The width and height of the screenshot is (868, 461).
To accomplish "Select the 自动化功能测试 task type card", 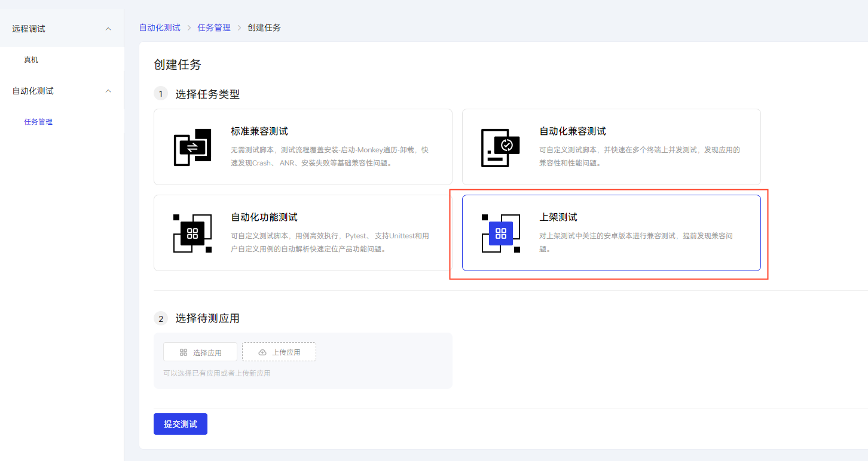I will coord(302,233).
